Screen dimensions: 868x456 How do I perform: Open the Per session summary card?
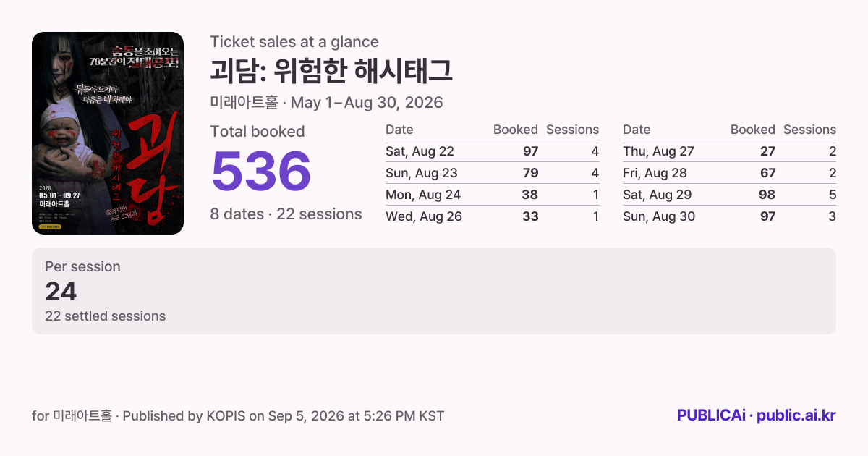click(x=434, y=291)
